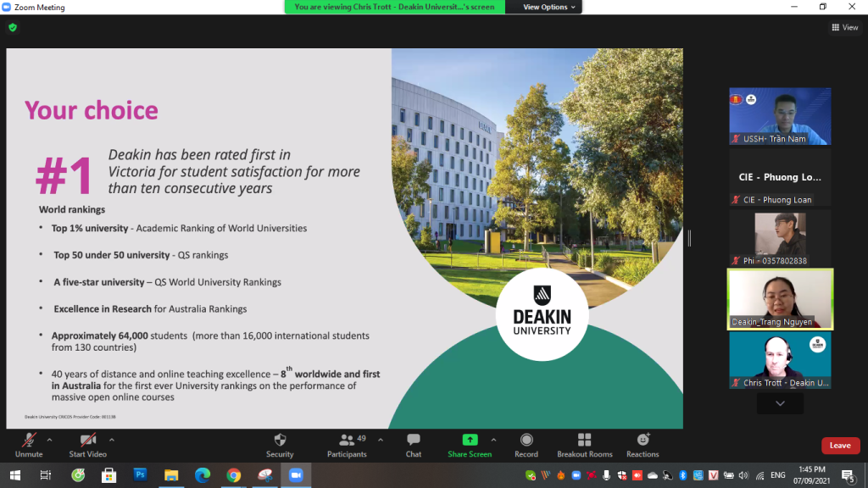Click 'Top 50 under 50 university' text
The height and width of the screenshot is (488, 868).
pyautogui.click(x=112, y=255)
